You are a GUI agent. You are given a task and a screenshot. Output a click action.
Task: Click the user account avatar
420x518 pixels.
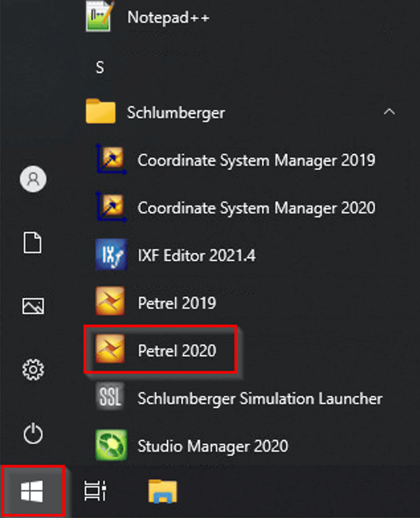click(x=33, y=179)
